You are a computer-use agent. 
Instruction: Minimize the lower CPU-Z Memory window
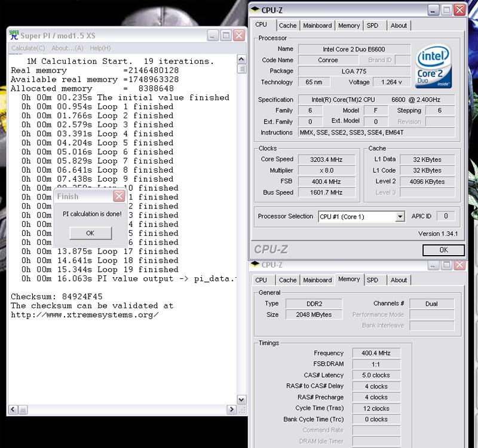[x=433, y=265]
